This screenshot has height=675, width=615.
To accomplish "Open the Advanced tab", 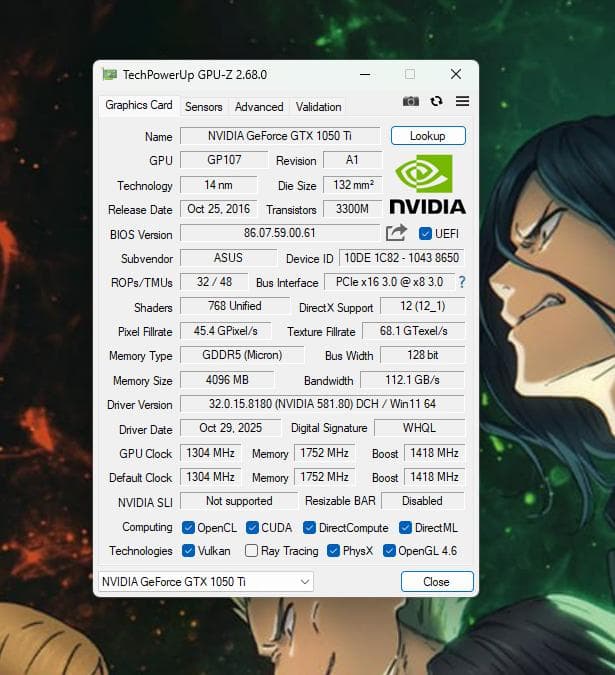I will [x=259, y=107].
